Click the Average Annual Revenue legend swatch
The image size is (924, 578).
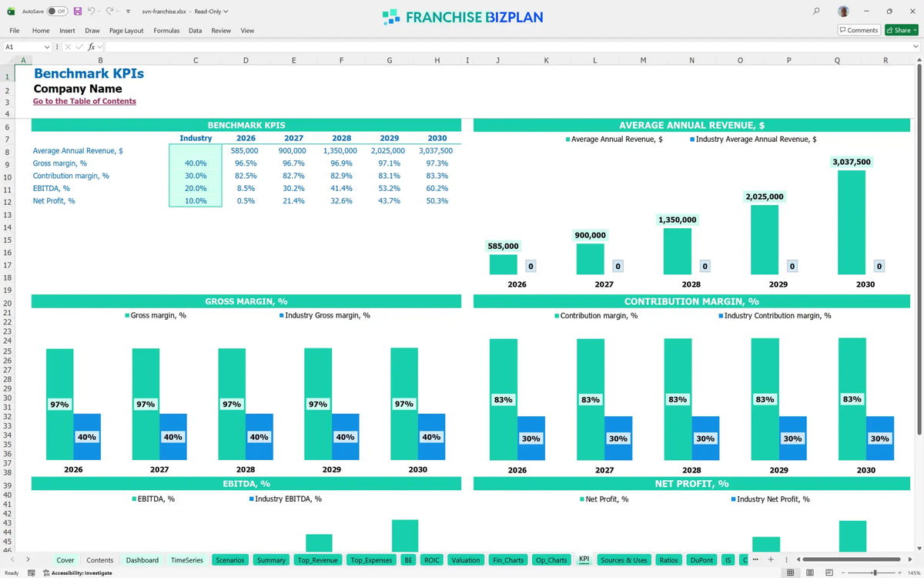[568, 139]
